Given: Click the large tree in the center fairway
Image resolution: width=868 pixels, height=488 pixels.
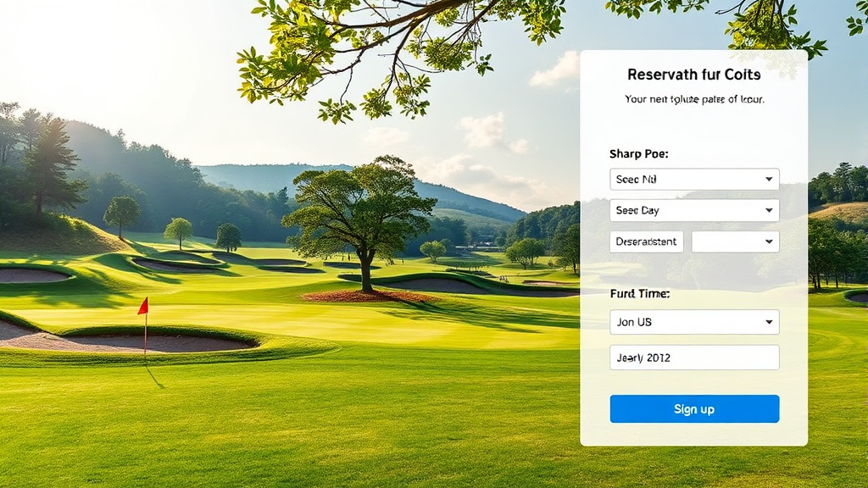Looking at the screenshot, I should point(359,221).
